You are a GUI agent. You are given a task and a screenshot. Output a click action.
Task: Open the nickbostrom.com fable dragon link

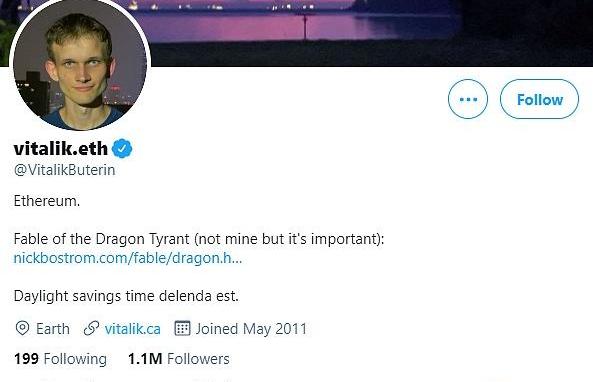tap(128, 258)
